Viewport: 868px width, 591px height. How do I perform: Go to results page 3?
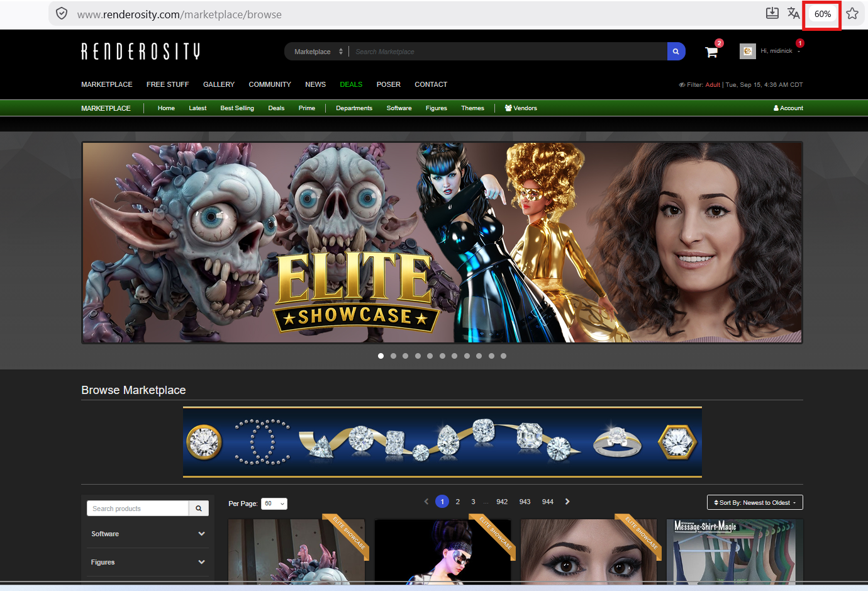473,502
